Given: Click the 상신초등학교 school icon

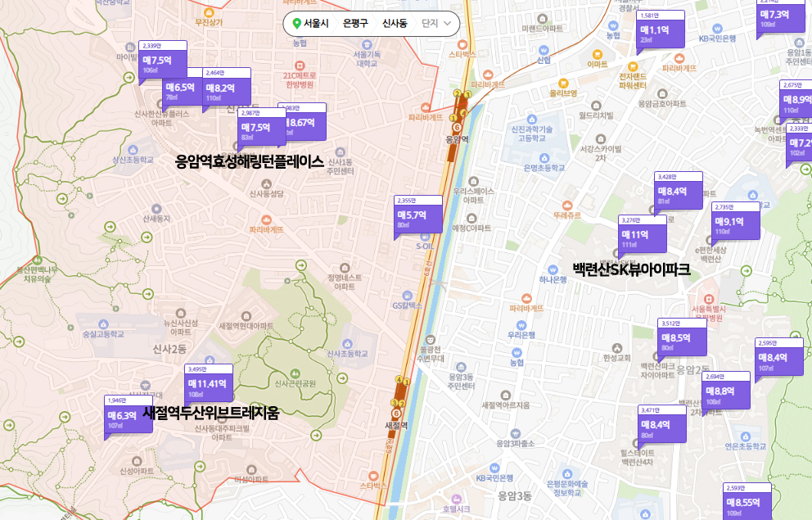Looking at the screenshot, I should (133, 150).
